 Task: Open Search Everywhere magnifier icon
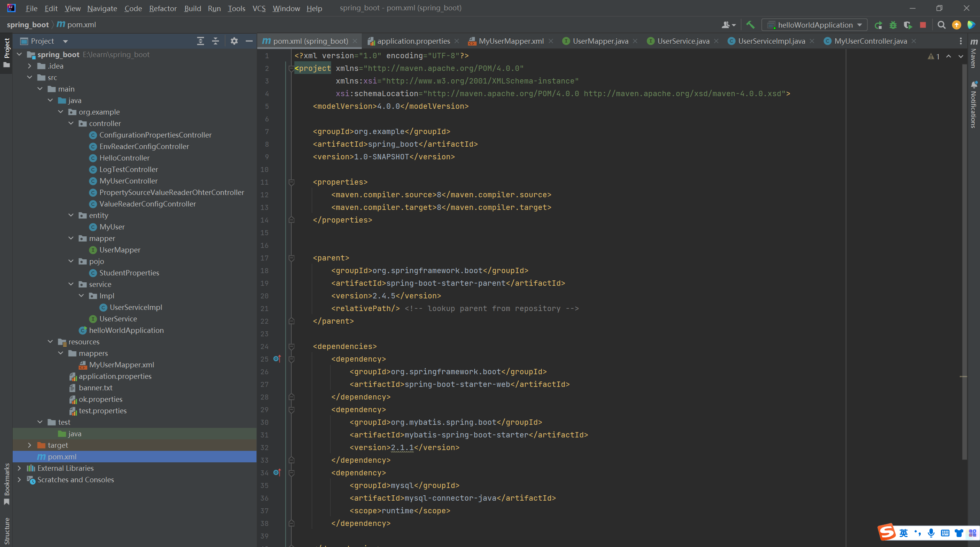[x=941, y=25]
